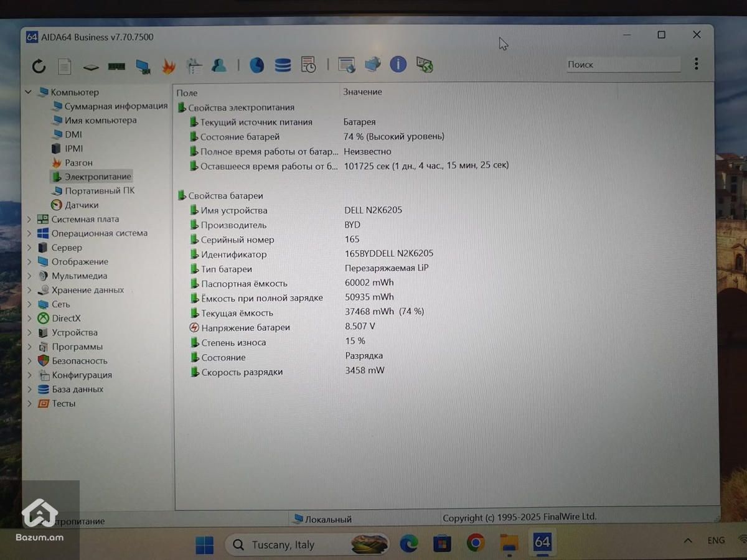The height and width of the screenshot is (560, 747).
Task: Expand the Отображение tree node
Action: [29, 262]
